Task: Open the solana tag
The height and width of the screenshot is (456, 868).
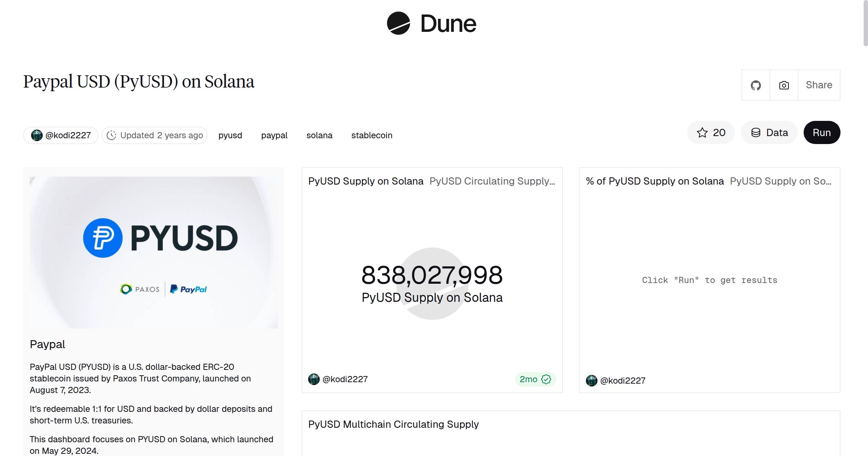Action: (x=319, y=135)
